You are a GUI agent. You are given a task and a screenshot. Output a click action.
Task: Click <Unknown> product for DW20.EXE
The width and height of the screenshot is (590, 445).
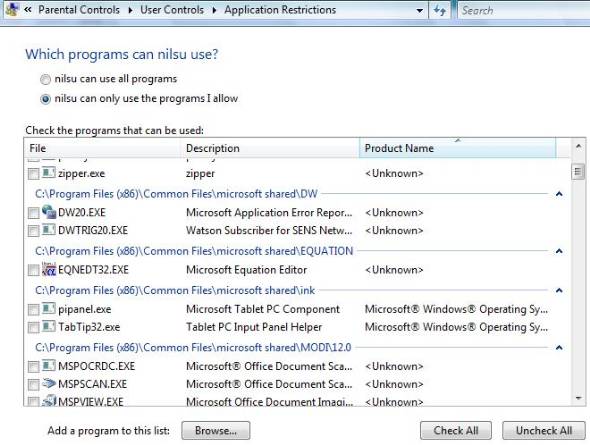394,213
